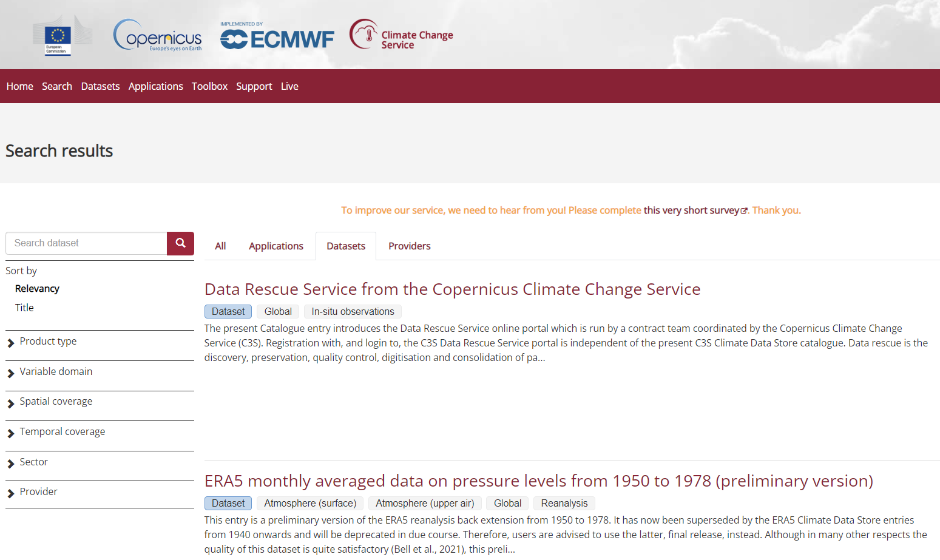The width and height of the screenshot is (940, 560).
Task: Sort results by Title
Action: click(24, 308)
